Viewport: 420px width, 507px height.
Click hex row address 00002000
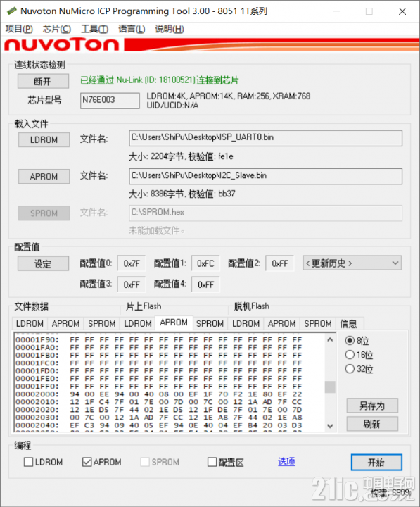(x=37, y=394)
